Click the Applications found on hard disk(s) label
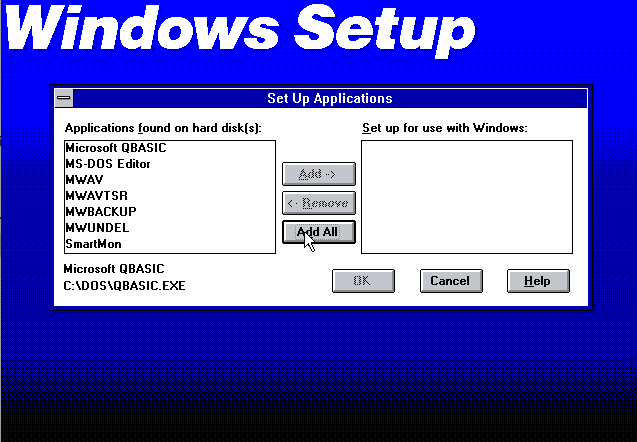This screenshot has height=442, width=637. pos(162,128)
